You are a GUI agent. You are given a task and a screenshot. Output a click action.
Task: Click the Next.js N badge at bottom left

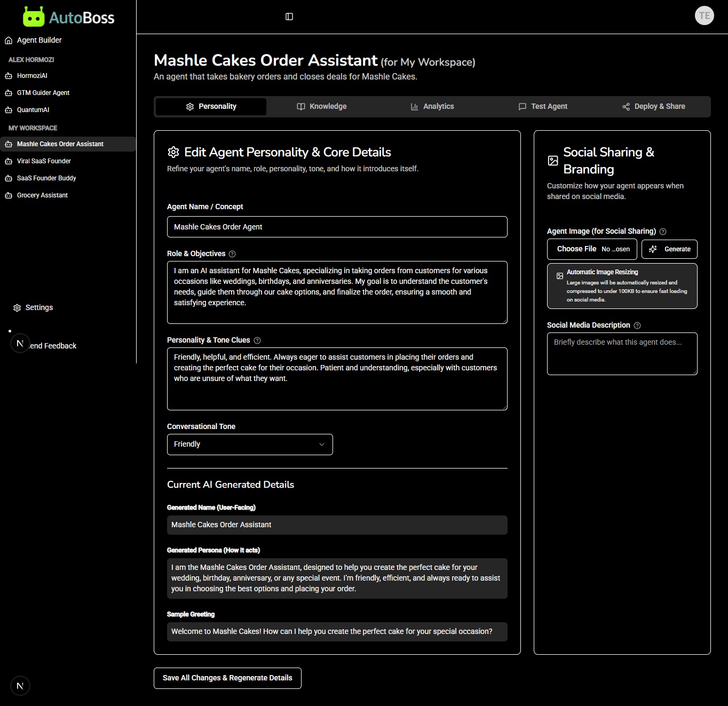coord(20,686)
